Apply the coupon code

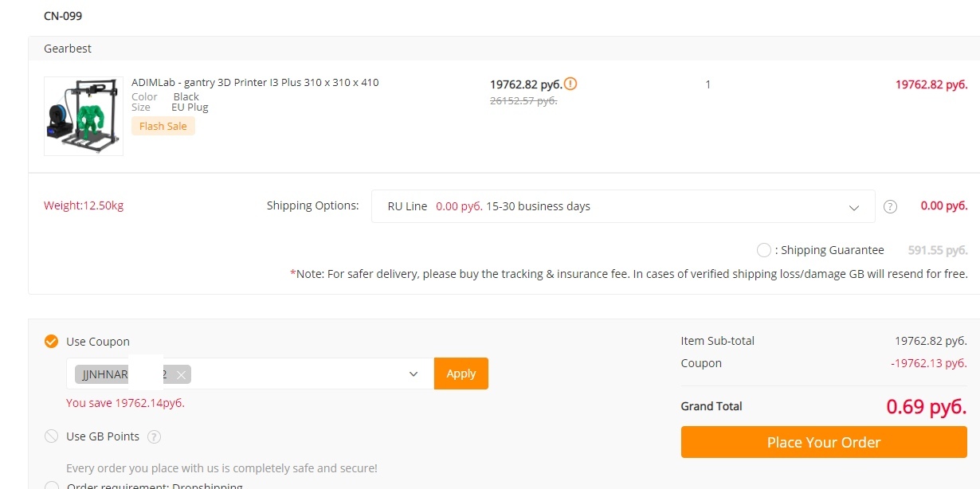pos(461,374)
